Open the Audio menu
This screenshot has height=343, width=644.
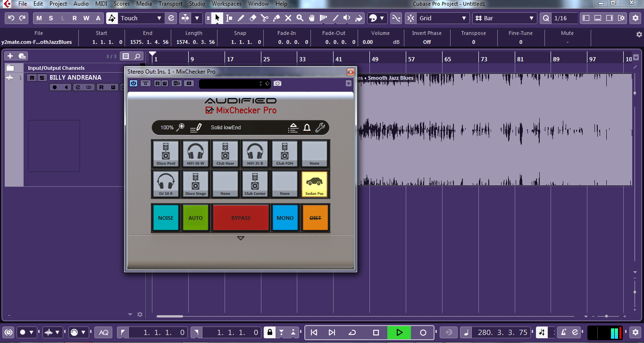81,4
